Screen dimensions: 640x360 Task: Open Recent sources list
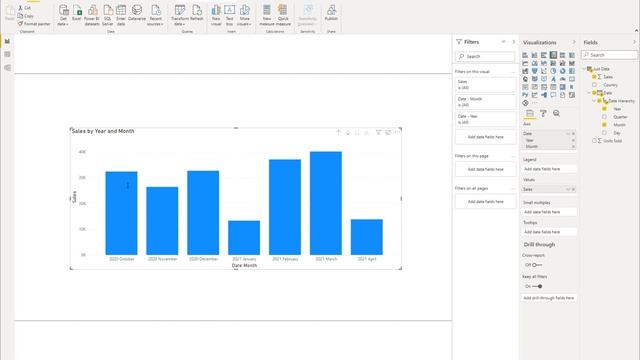pos(155,16)
